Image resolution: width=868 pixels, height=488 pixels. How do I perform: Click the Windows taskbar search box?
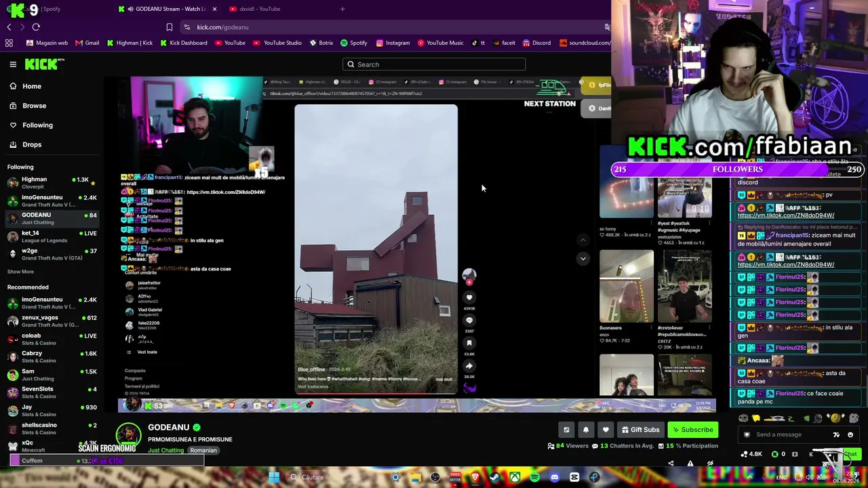(x=337, y=477)
